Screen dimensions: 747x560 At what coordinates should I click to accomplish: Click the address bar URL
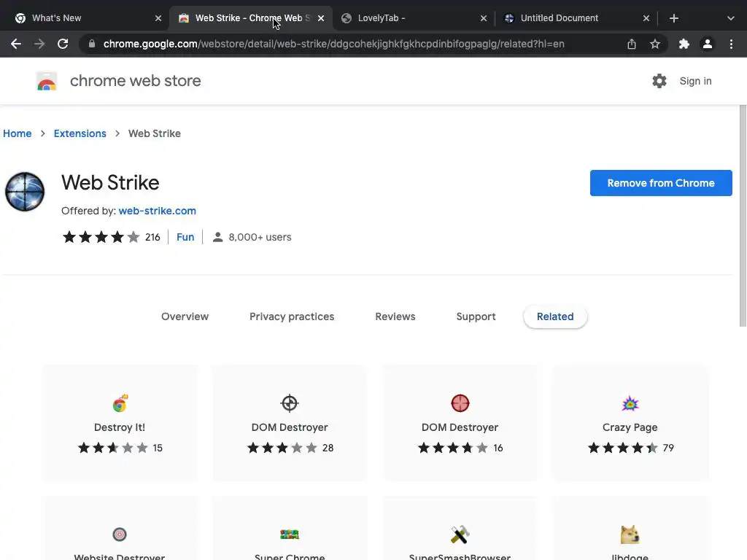[x=333, y=44]
